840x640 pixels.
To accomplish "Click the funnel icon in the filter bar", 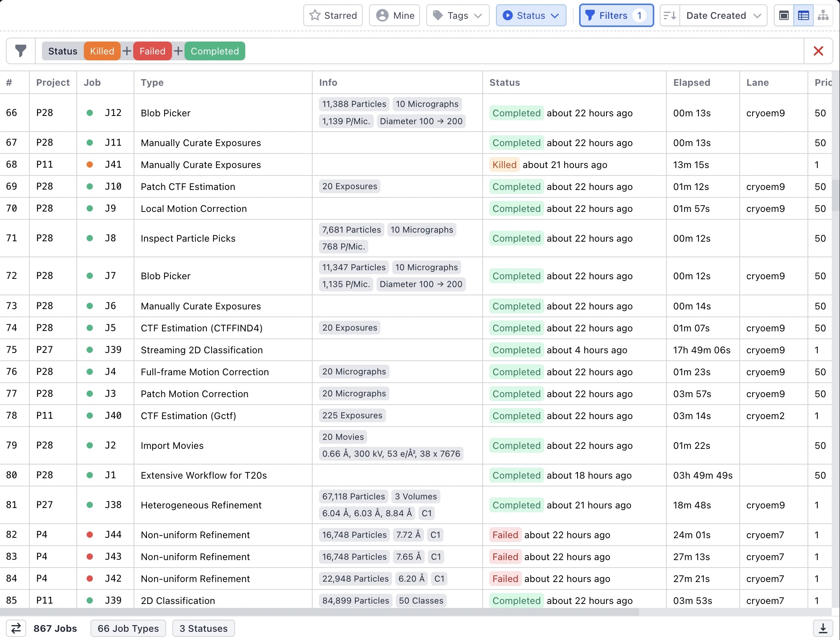I will coord(21,51).
